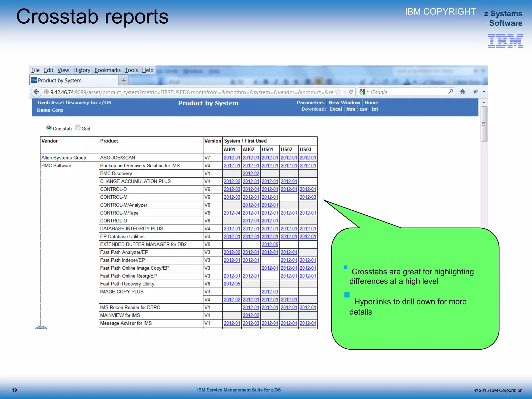Click the Parameters link
Image resolution: width=532 pixels, height=399 pixels.
310,103
